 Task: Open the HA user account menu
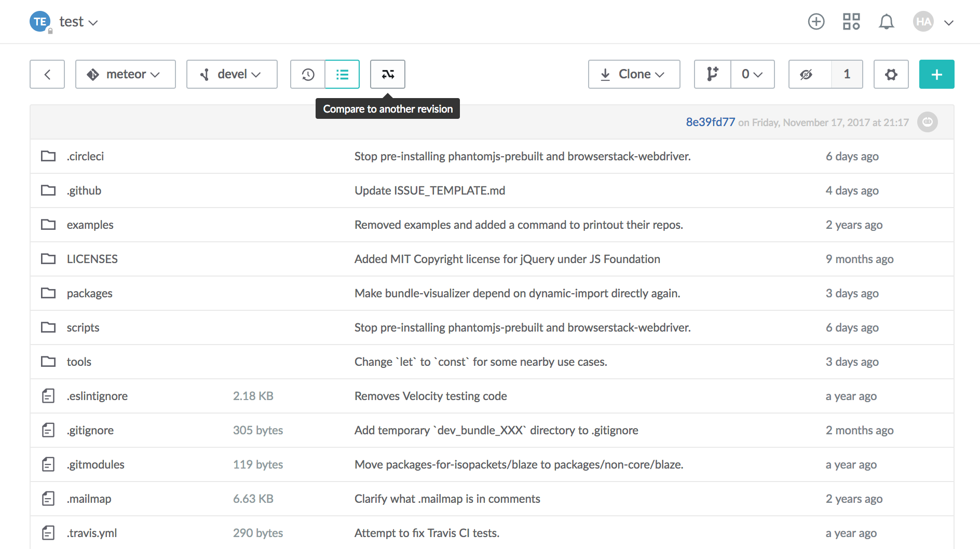click(x=933, y=22)
